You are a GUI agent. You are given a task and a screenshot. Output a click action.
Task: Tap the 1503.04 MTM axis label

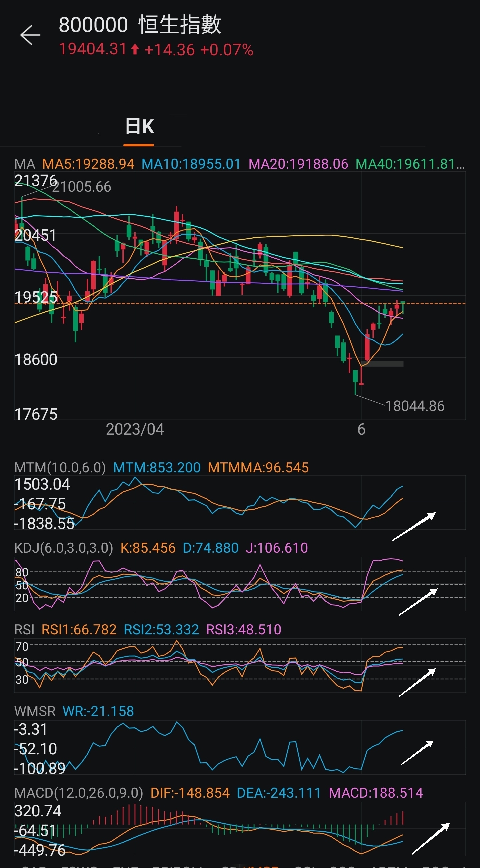click(42, 485)
